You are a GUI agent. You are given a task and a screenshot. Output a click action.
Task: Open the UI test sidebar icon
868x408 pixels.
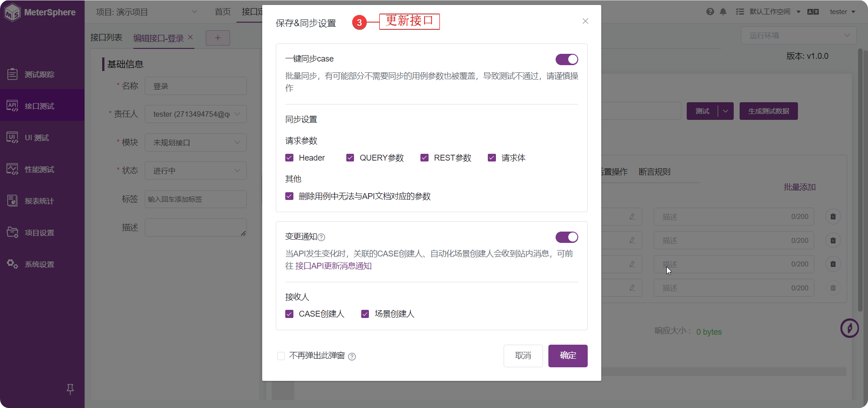[x=12, y=137]
